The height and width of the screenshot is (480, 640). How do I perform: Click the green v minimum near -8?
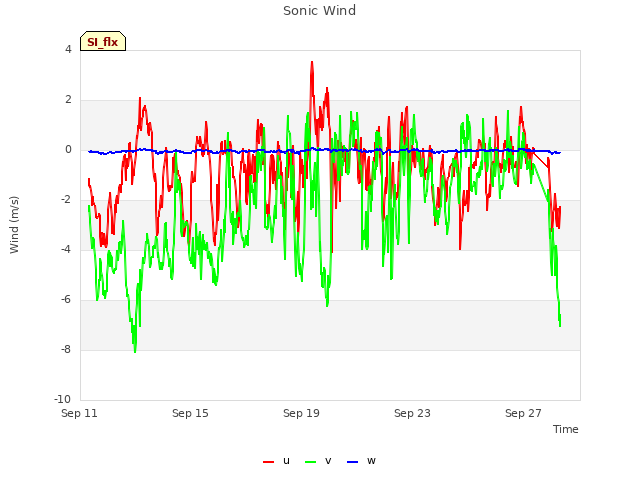point(135,351)
